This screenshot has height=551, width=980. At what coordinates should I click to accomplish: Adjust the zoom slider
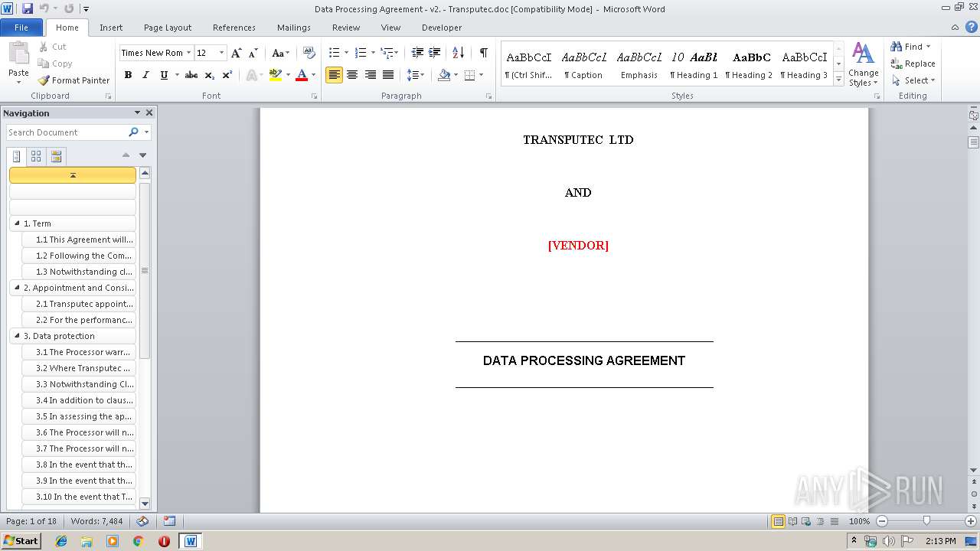click(926, 521)
